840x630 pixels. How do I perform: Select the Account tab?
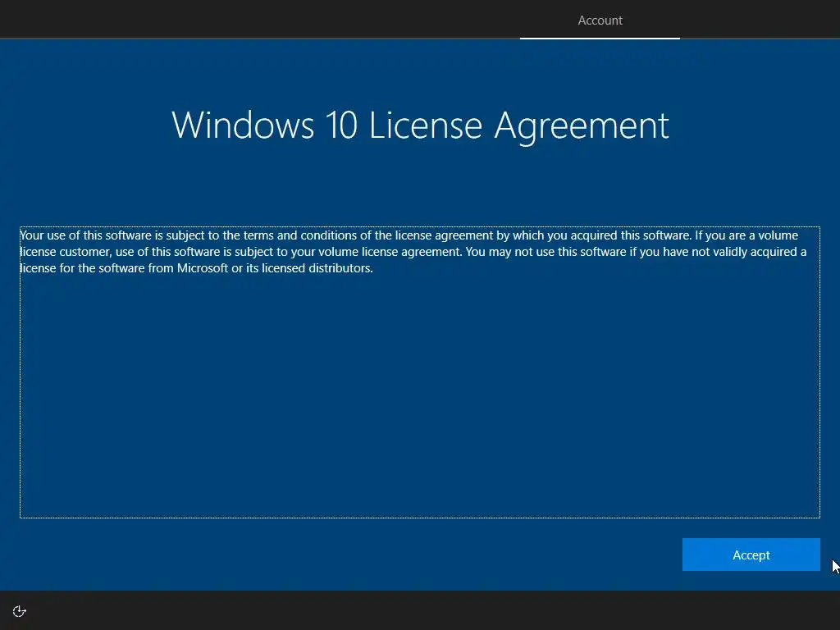pyautogui.click(x=600, y=21)
